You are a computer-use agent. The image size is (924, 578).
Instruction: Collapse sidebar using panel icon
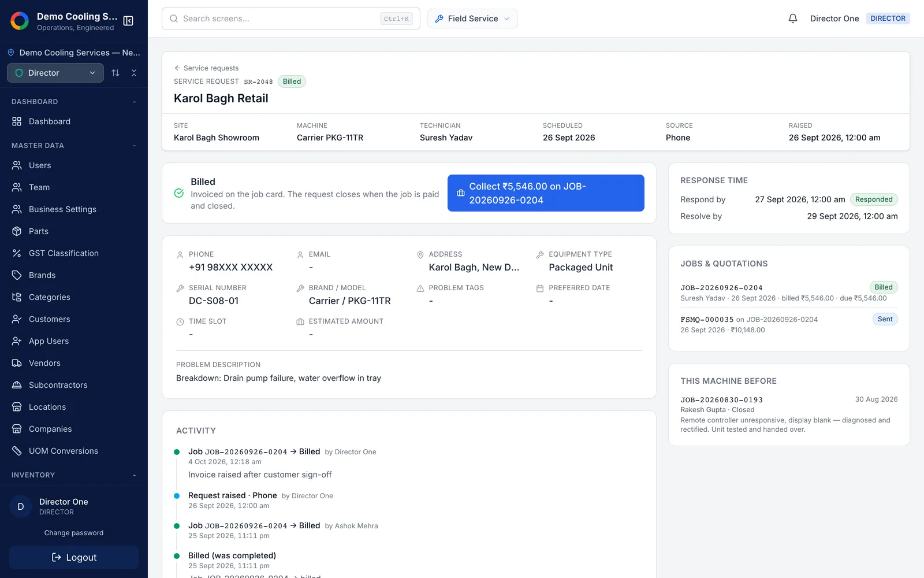tap(128, 21)
